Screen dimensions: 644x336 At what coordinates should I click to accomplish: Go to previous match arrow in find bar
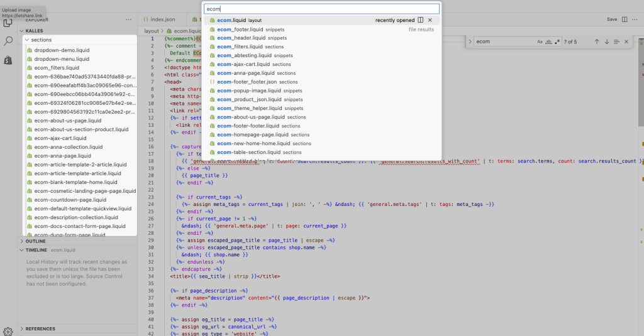click(597, 41)
